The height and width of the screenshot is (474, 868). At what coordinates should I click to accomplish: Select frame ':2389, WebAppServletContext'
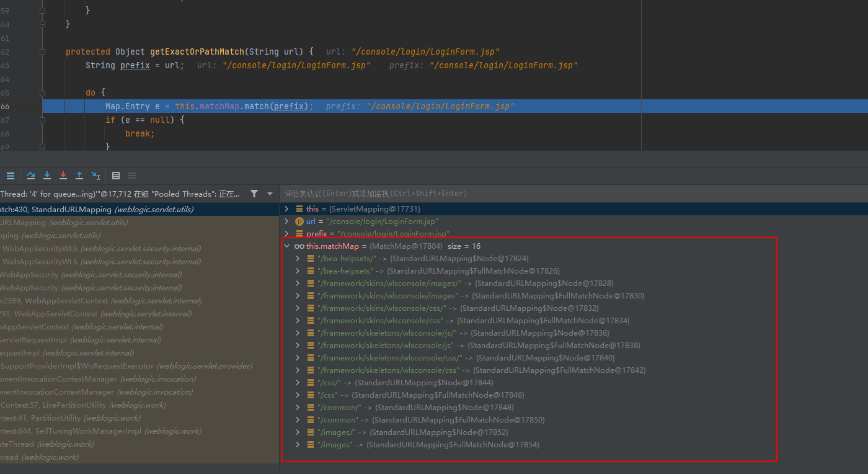pos(139,301)
